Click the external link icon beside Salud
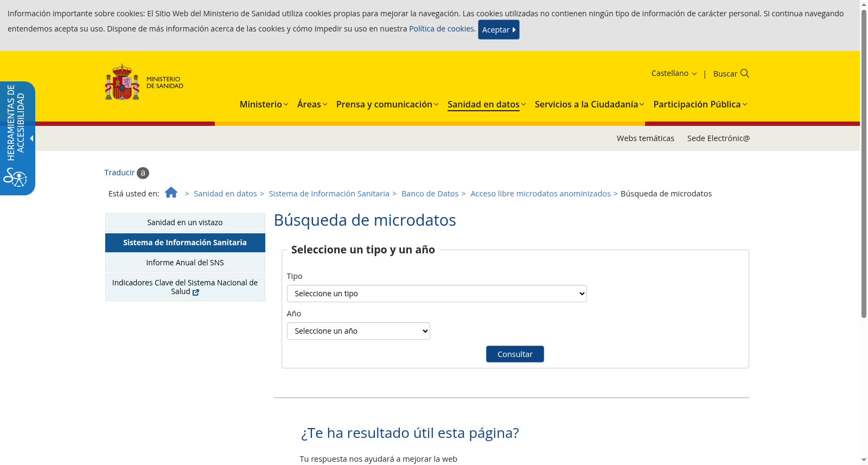Viewport: 868px width, 465px height. click(196, 292)
